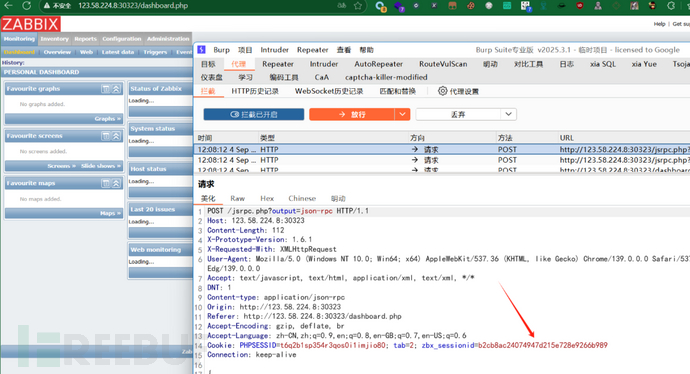This screenshot has height=374, width=690.
Task: Open the xia SQL extension tab
Action: tap(603, 64)
